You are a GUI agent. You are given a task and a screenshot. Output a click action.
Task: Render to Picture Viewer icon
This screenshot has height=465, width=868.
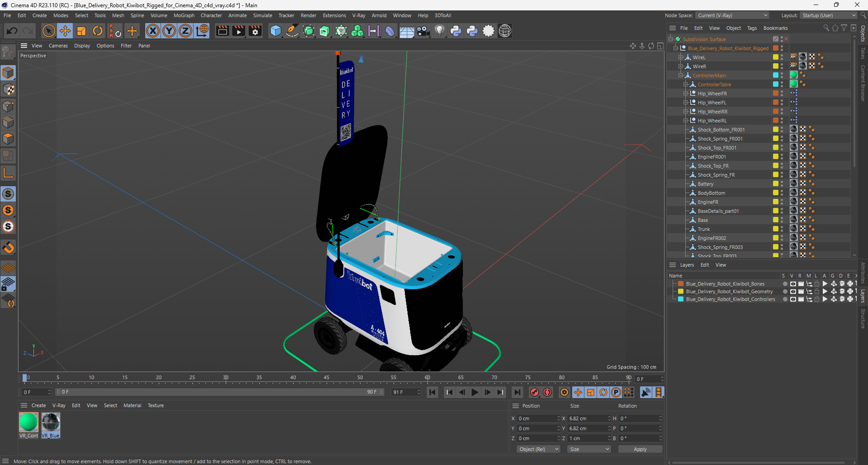pyautogui.click(x=238, y=31)
